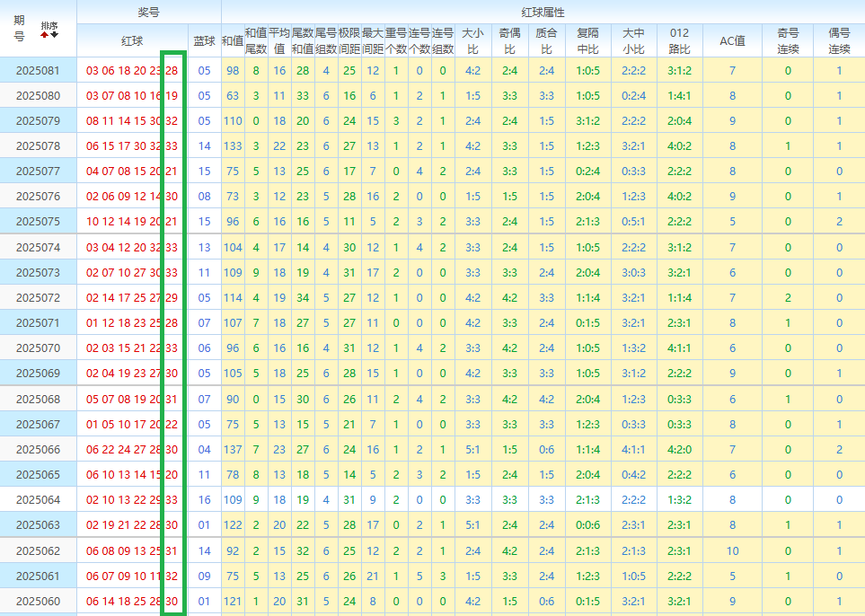Select period number 2025067
Screen dimensions: 865x616
(x=38, y=424)
